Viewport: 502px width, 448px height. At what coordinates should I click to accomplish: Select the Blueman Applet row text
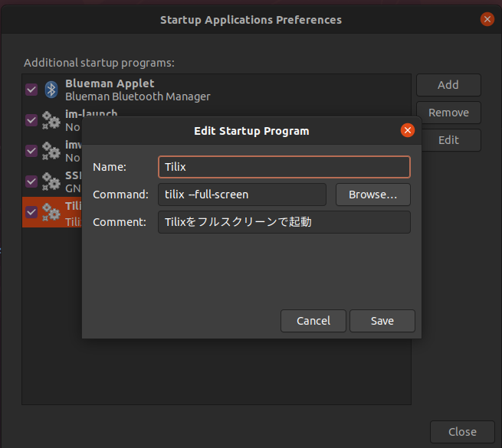point(110,83)
